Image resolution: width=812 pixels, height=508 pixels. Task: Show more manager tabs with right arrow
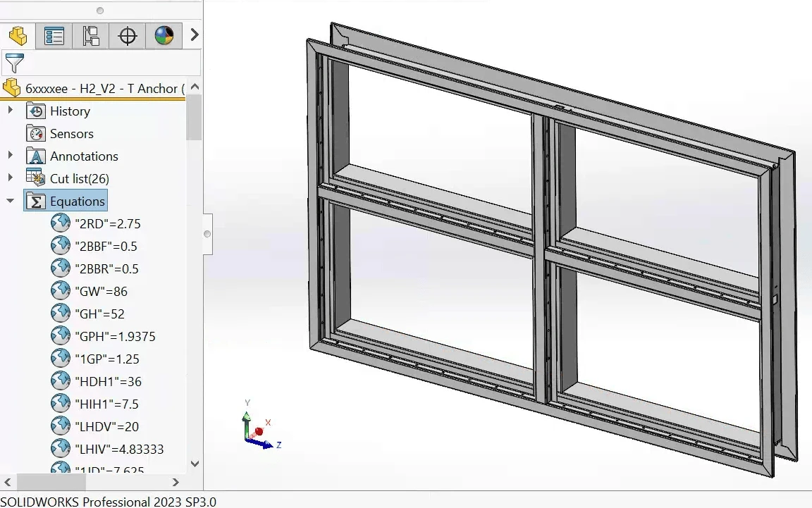pyautogui.click(x=195, y=35)
